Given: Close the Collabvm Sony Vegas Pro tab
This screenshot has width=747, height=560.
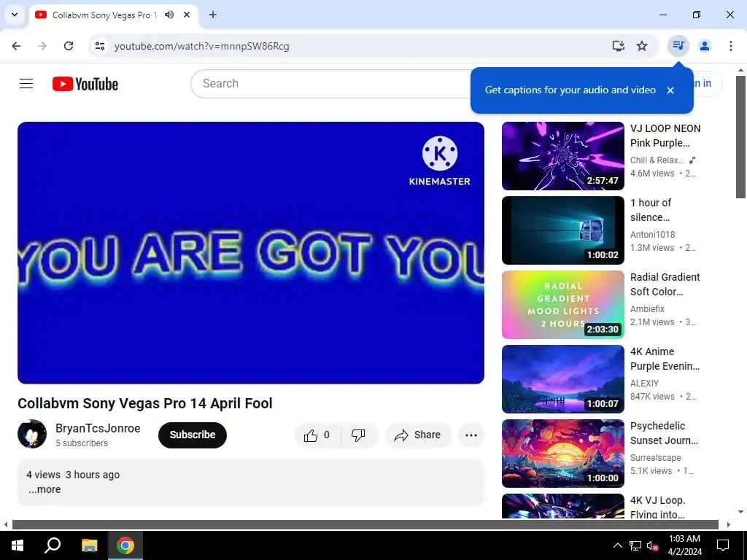Looking at the screenshot, I should (187, 15).
